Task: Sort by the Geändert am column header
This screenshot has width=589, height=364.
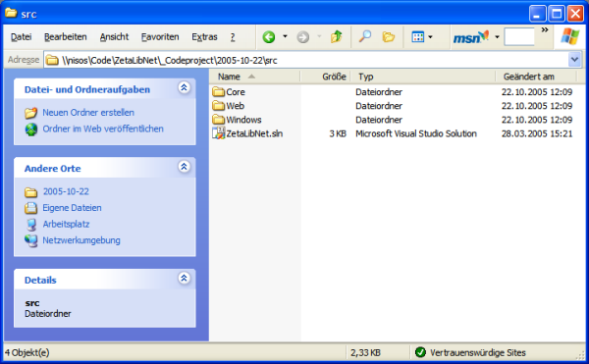Action: coord(536,77)
